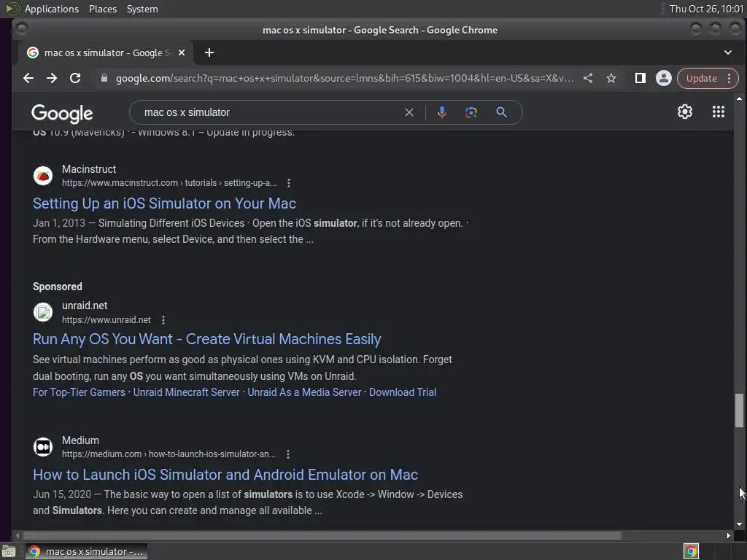This screenshot has height=560, width=747.
Task: Click the Chrome icon in bottom-right tray
Action: click(691, 552)
